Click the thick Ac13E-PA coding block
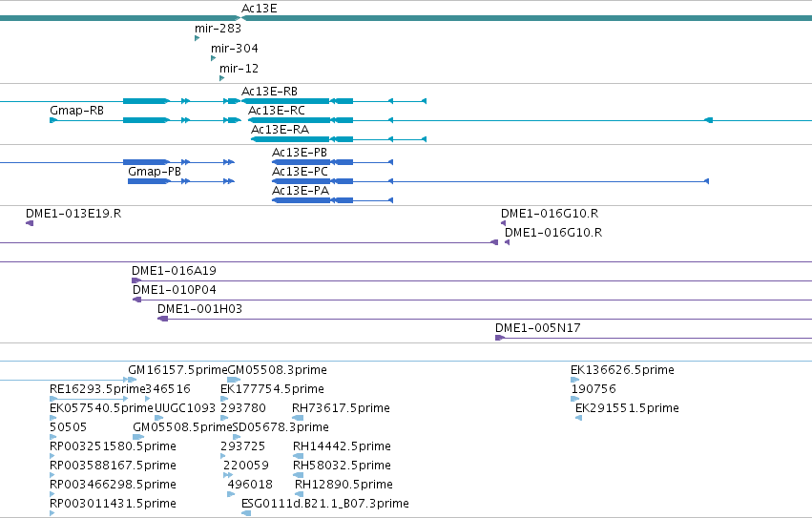This screenshot has height=518, width=812. click(301, 200)
